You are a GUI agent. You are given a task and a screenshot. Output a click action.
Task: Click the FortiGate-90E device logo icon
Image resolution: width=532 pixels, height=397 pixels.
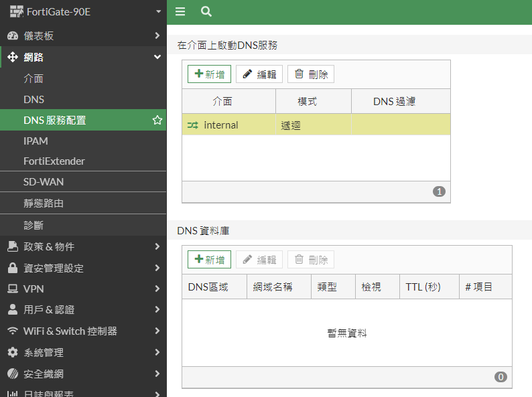click(x=16, y=11)
